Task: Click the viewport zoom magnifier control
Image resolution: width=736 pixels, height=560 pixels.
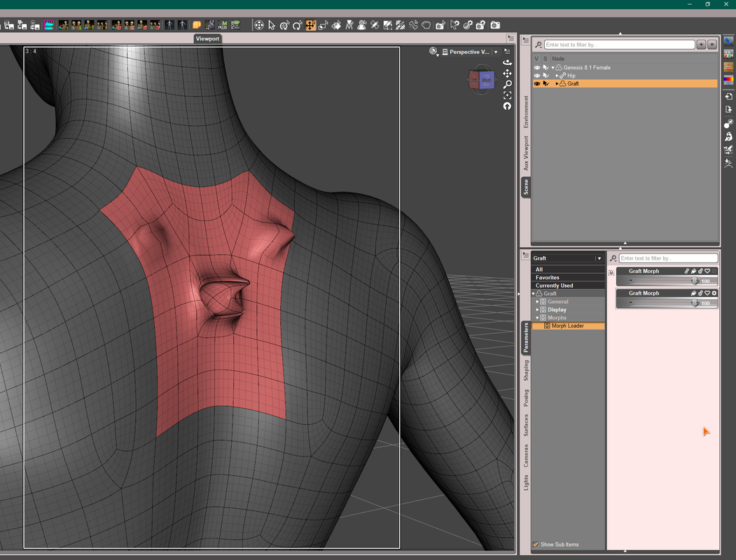Action: pos(507,84)
